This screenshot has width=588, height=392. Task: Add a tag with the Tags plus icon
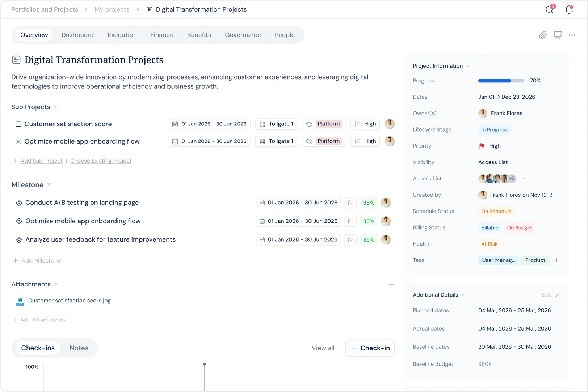(x=557, y=260)
